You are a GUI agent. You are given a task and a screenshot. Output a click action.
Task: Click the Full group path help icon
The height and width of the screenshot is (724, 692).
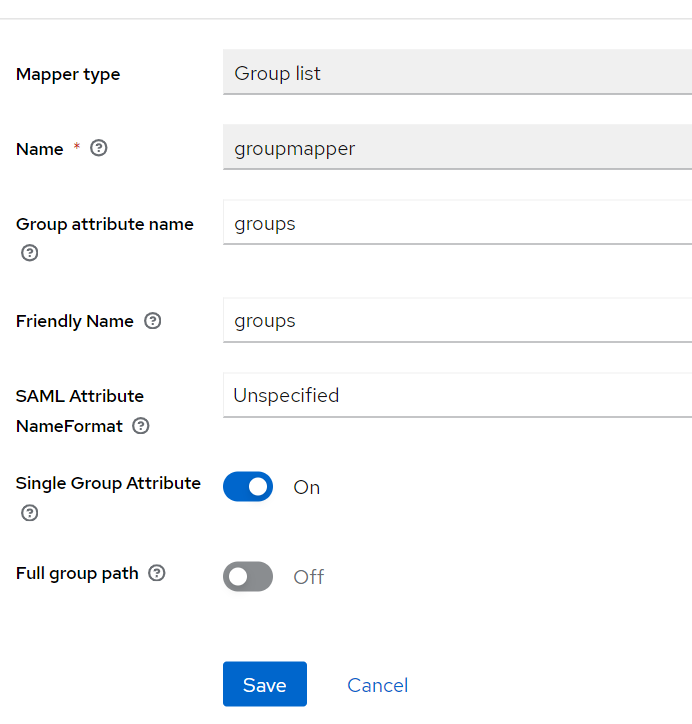[x=157, y=573]
